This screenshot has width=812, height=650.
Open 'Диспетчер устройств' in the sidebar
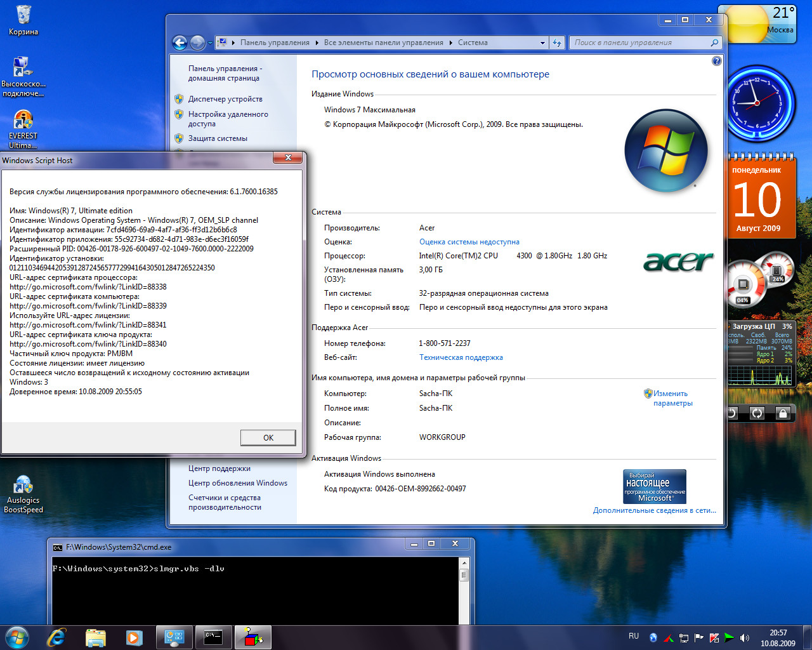(225, 99)
